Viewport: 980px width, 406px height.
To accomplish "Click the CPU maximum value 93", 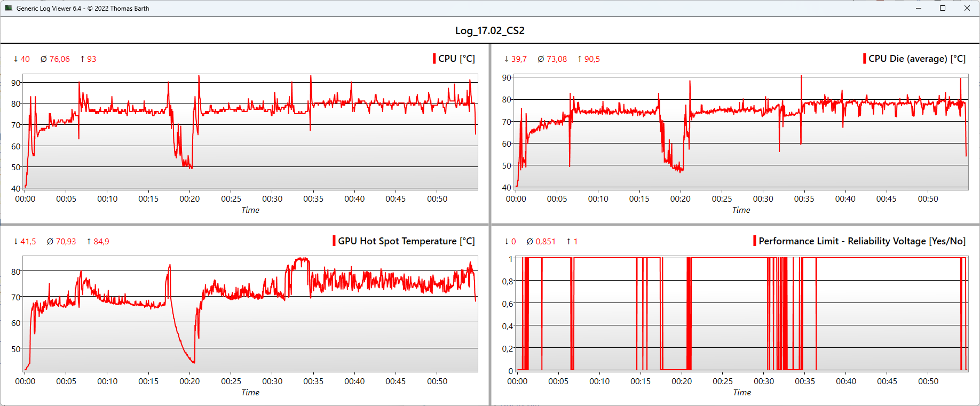I will pos(91,59).
